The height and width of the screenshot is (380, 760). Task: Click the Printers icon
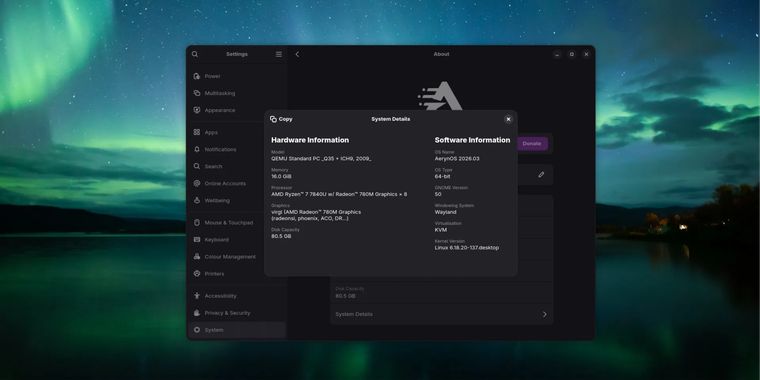(197, 273)
